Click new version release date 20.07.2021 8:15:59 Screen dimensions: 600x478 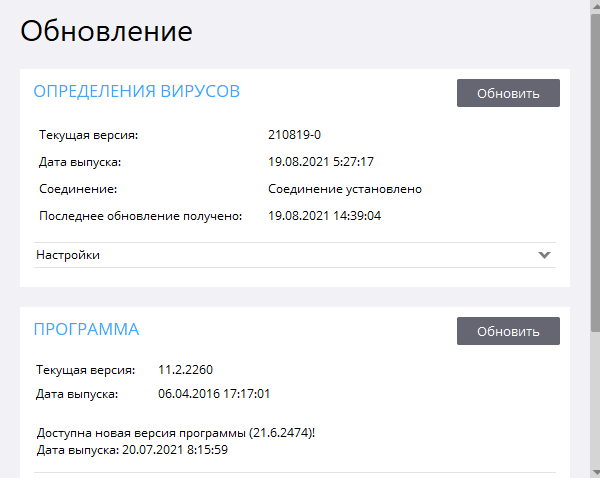(132, 449)
